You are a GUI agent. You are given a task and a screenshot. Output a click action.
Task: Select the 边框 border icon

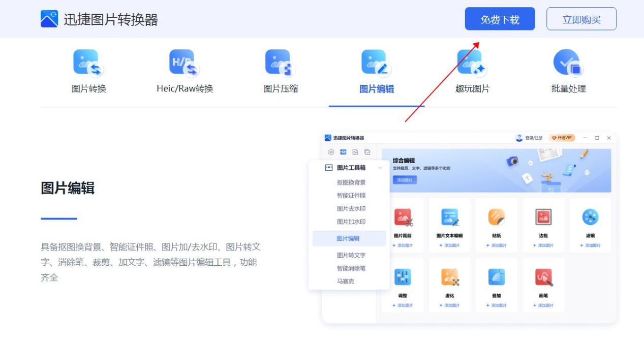click(543, 217)
